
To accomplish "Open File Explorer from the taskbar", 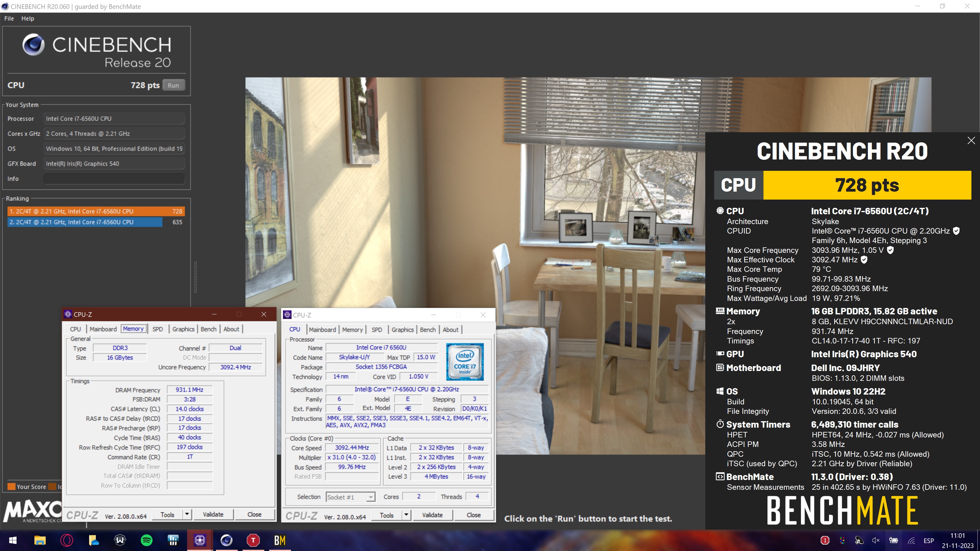I will 40,540.
